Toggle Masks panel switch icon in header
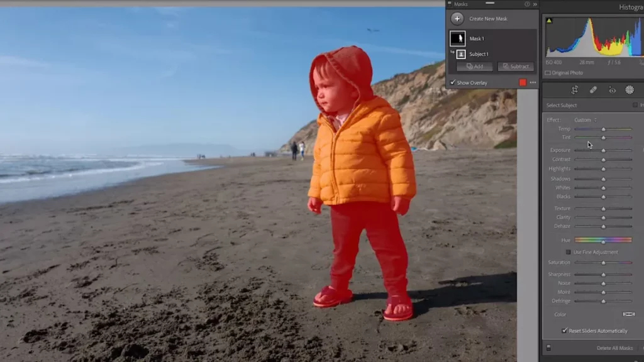 (x=449, y=4)
